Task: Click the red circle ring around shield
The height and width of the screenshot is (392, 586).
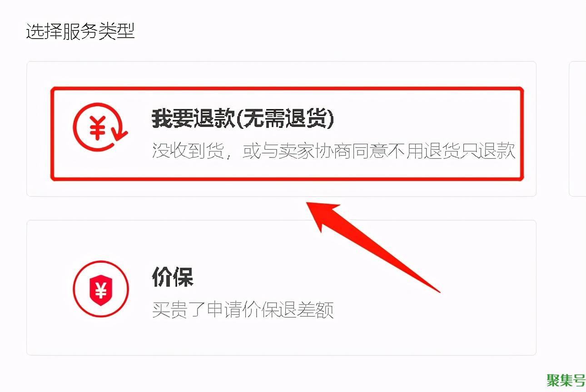Action: pos(101,289)
